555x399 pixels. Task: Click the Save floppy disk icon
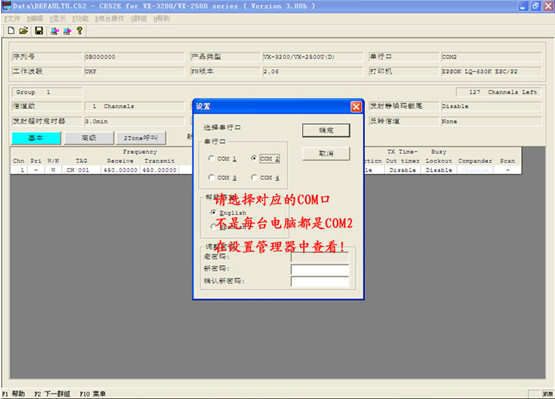click(x=39, y=31)
